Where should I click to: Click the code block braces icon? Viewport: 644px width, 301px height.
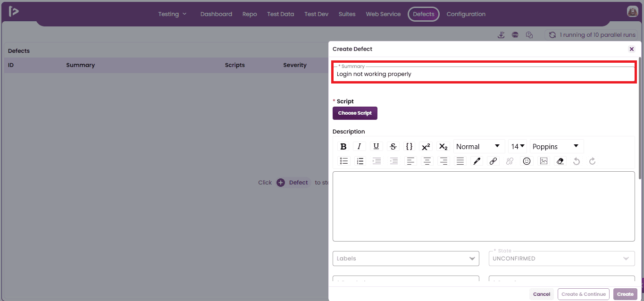[x=409, y=146]
